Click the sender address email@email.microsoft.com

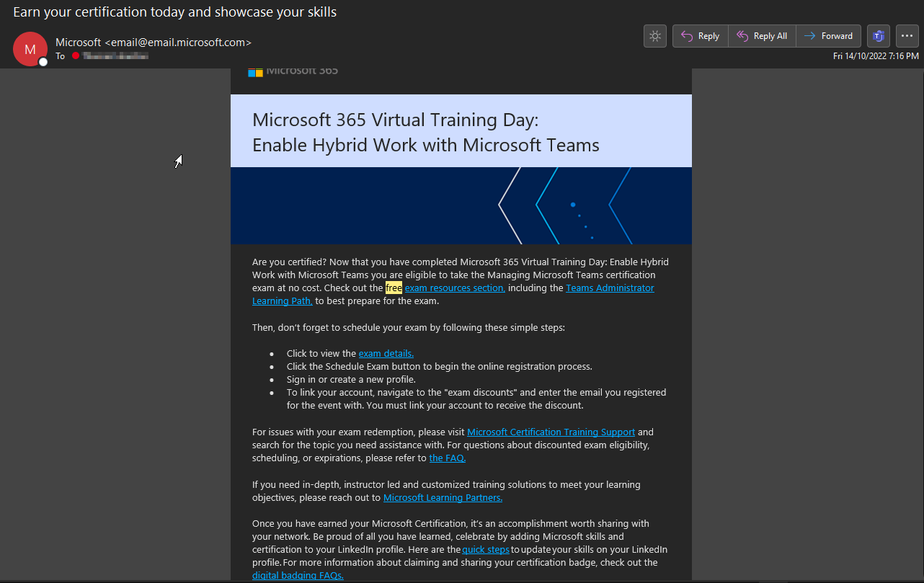tap(178, 43)
